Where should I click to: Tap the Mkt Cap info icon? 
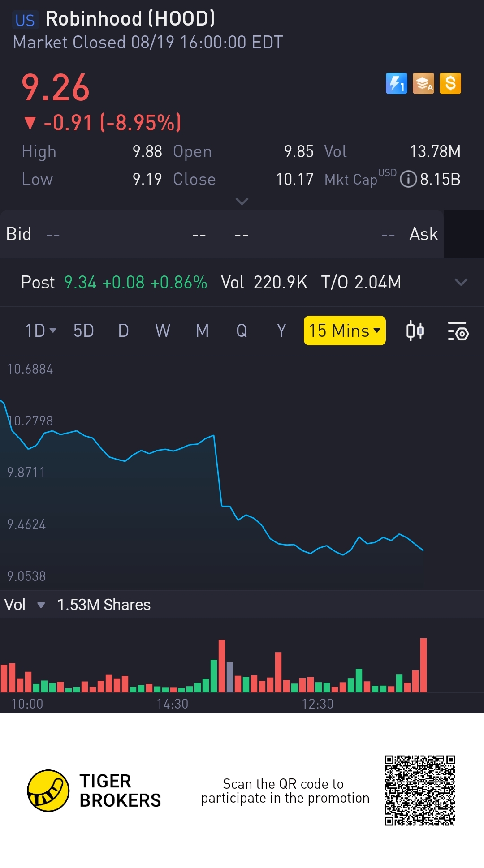(x=408, y=179)
